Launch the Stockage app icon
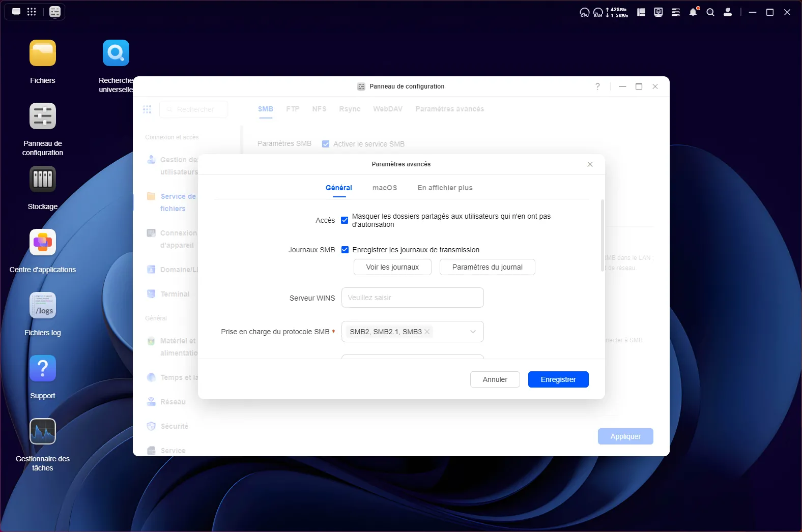The height and width of the screenshot is (532, 802). point(43,180)
